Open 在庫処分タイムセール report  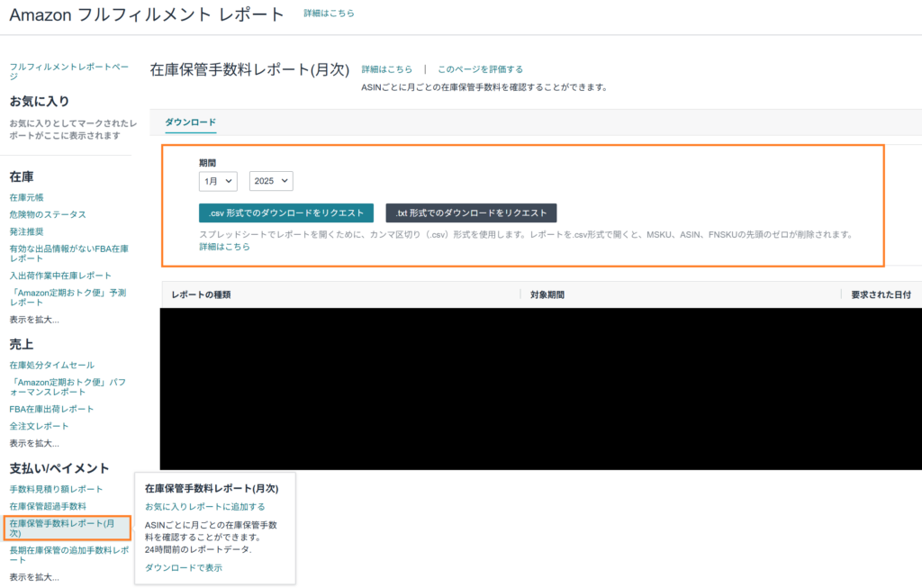coord(51,366)
